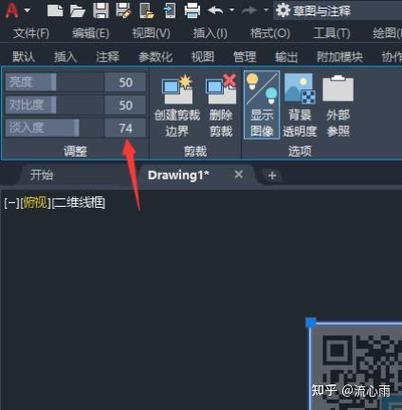Screen dimensions: 402x410
Task: Add a new drawing tab with plus
Action: pos(272,176)
